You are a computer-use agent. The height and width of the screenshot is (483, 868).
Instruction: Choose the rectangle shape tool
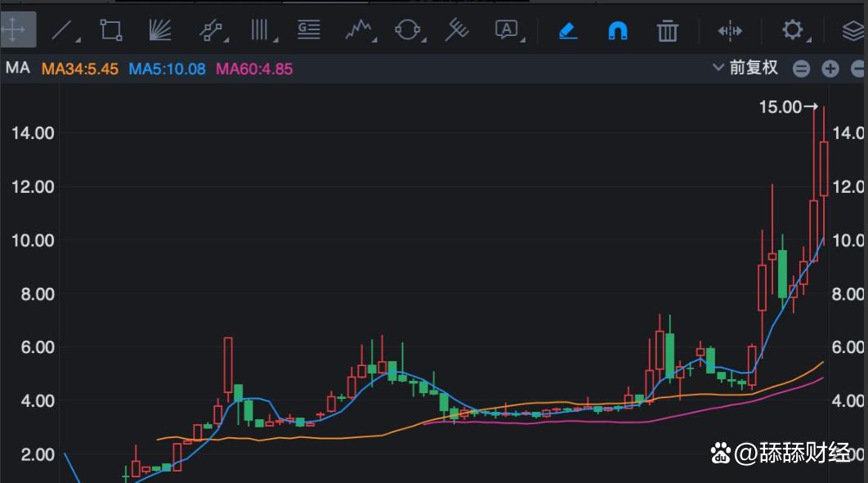coord(110,31)
